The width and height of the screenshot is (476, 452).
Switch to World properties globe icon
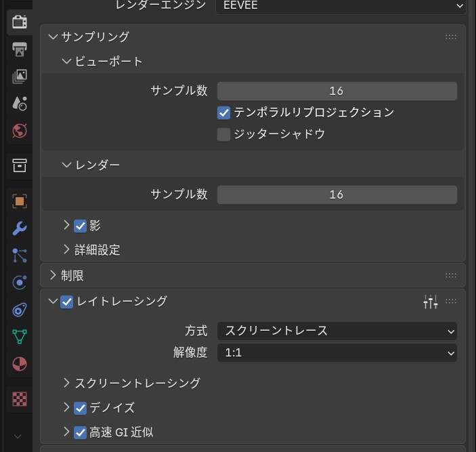[20, 131]
